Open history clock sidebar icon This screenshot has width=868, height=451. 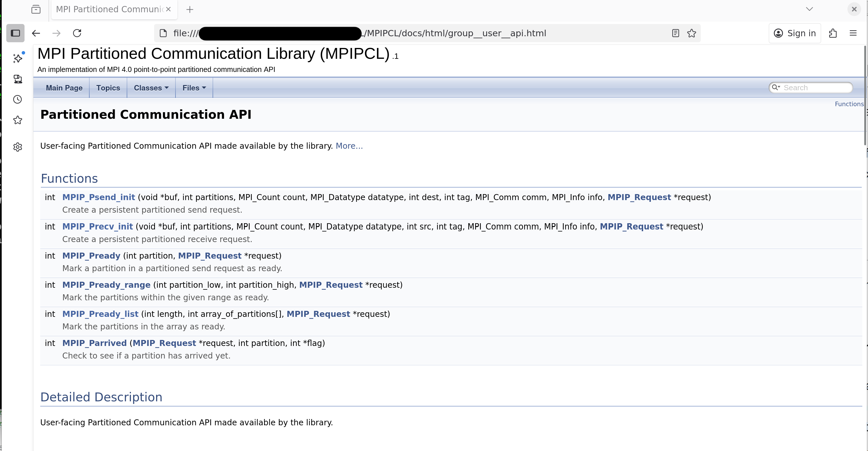(18, 99)
